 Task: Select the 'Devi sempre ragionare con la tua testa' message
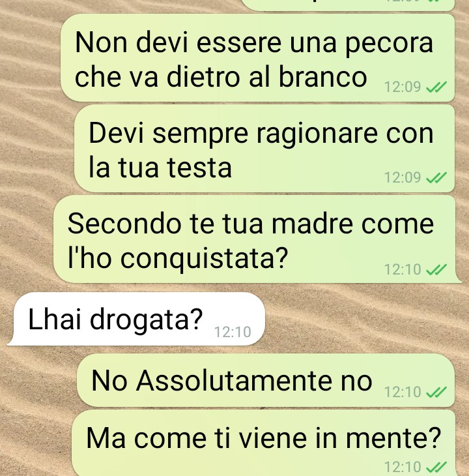[x=264, y=149]
